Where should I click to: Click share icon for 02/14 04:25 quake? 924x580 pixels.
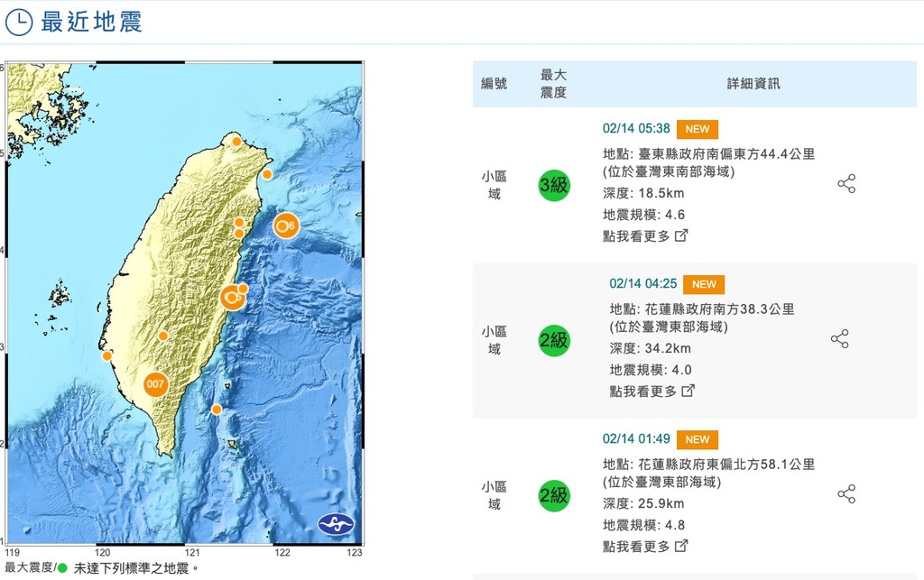[x=839, y=339]
